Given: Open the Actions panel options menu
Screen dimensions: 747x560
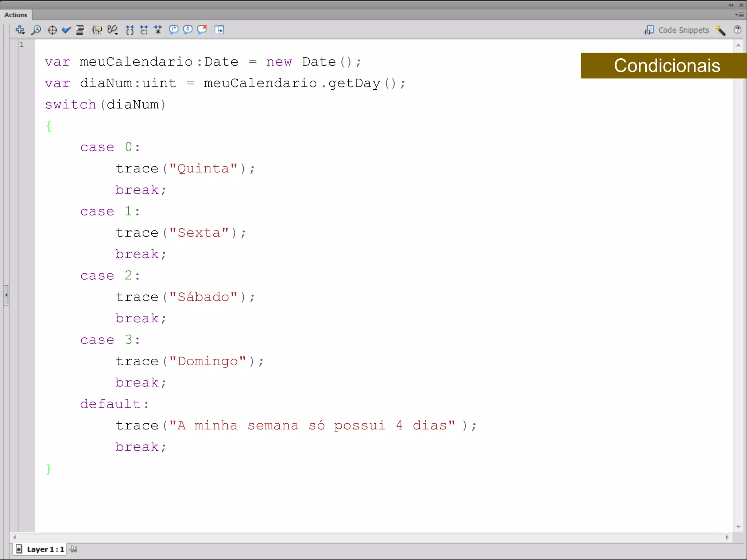Looking at the screenshot, I should 739,15.
